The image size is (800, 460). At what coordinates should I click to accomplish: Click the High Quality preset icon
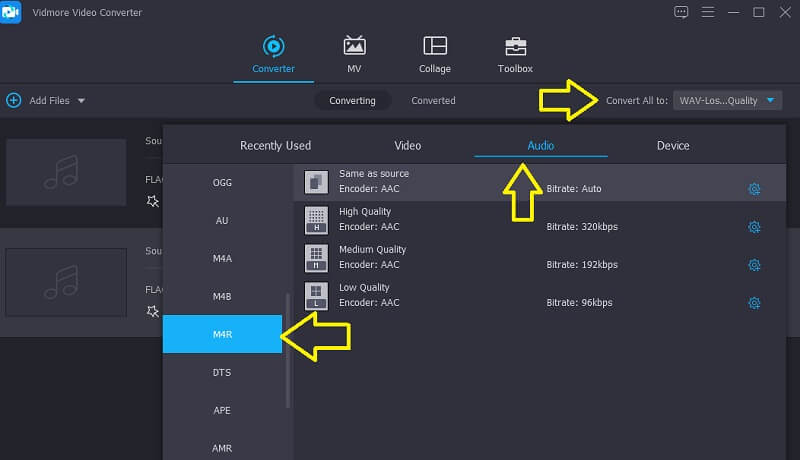[x=316, y=220]
